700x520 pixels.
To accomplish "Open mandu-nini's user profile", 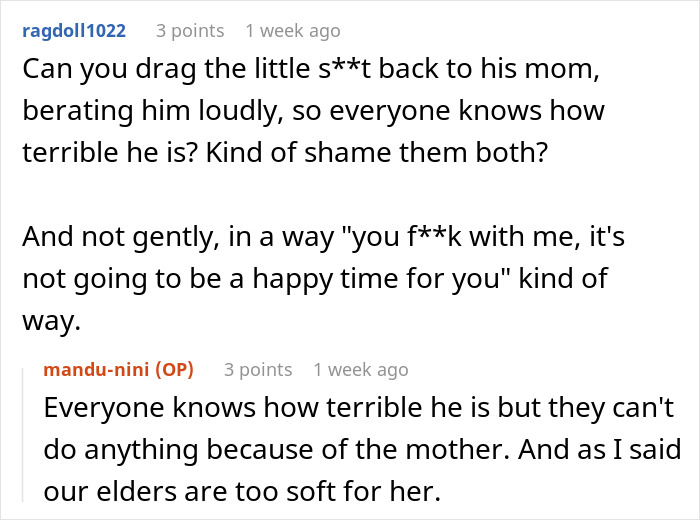I will 97,370.
